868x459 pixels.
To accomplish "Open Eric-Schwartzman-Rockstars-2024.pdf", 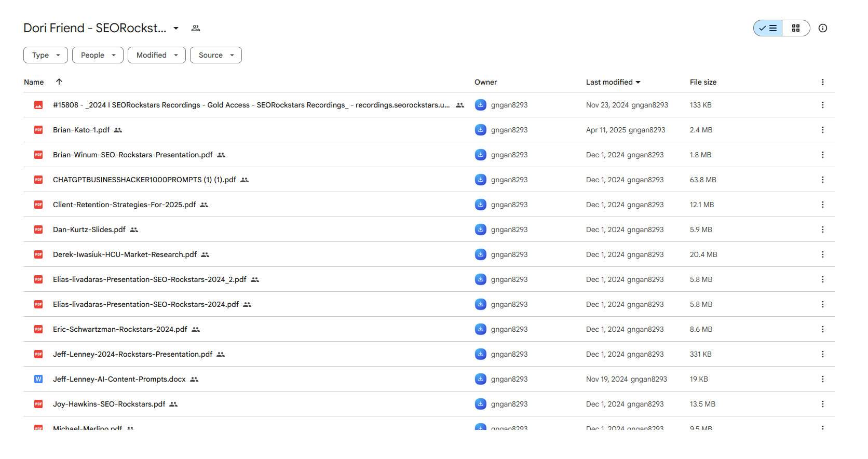I will pyautogui.click(x=120, y=329).
